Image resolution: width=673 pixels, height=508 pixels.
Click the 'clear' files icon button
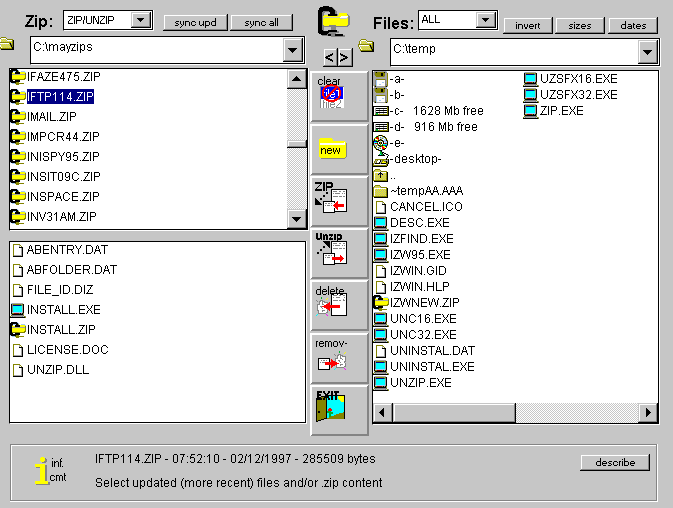click(331, 94)
